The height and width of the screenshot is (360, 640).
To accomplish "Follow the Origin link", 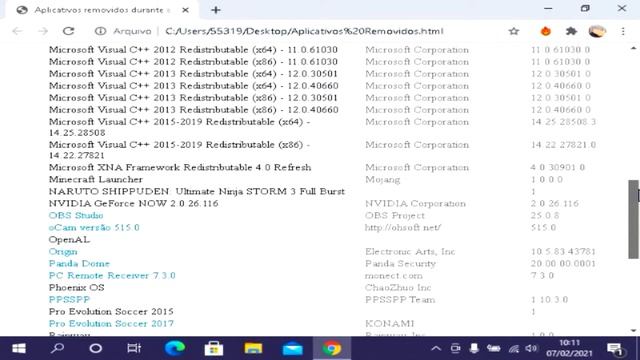I will point(63,251).
